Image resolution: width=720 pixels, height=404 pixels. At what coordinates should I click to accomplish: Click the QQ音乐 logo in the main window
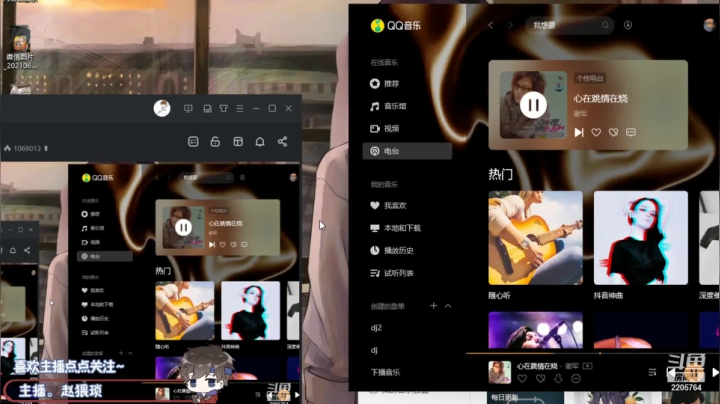(396, 26)
